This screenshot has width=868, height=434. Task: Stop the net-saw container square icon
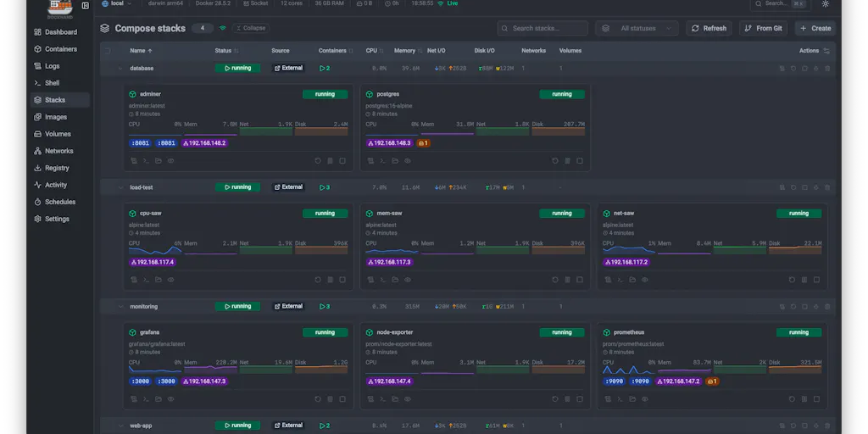coord(816,280)
